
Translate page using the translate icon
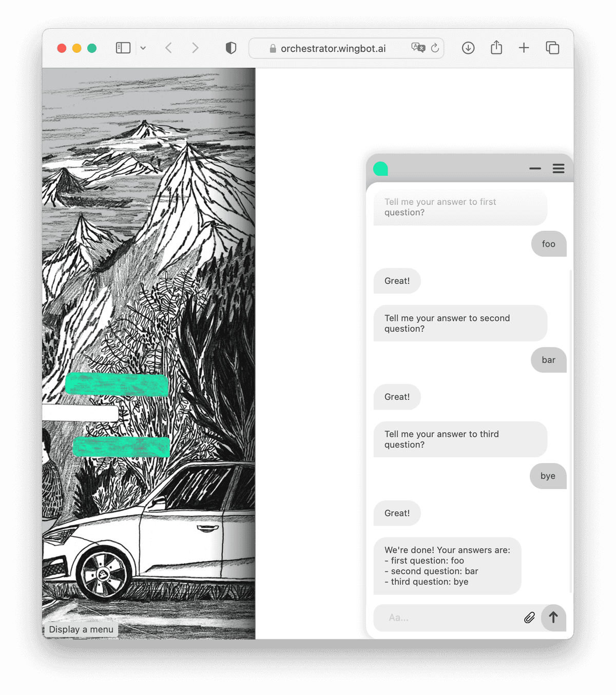418,48
